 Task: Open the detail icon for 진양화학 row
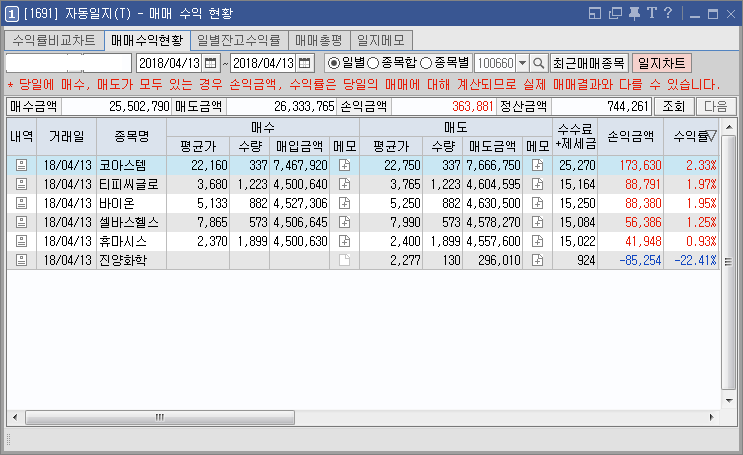pos(21,260)
